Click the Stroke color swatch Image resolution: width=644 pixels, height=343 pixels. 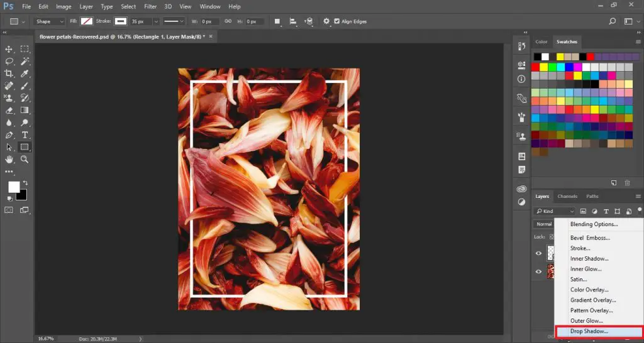coord(120,21)
